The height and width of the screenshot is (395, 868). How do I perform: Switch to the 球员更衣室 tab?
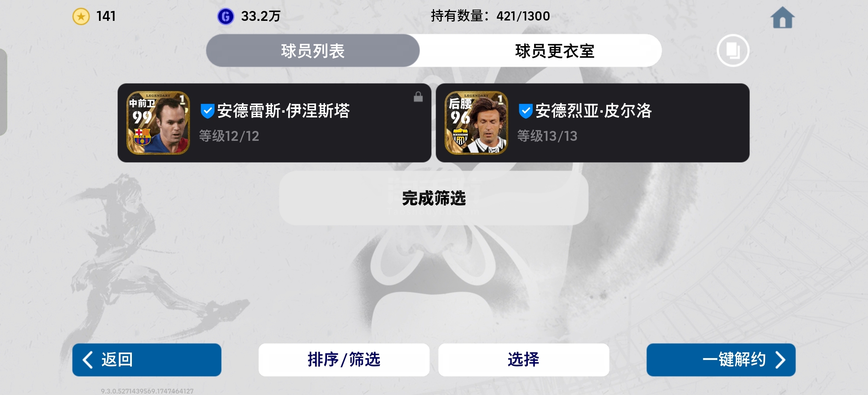[x=555, y=50]
